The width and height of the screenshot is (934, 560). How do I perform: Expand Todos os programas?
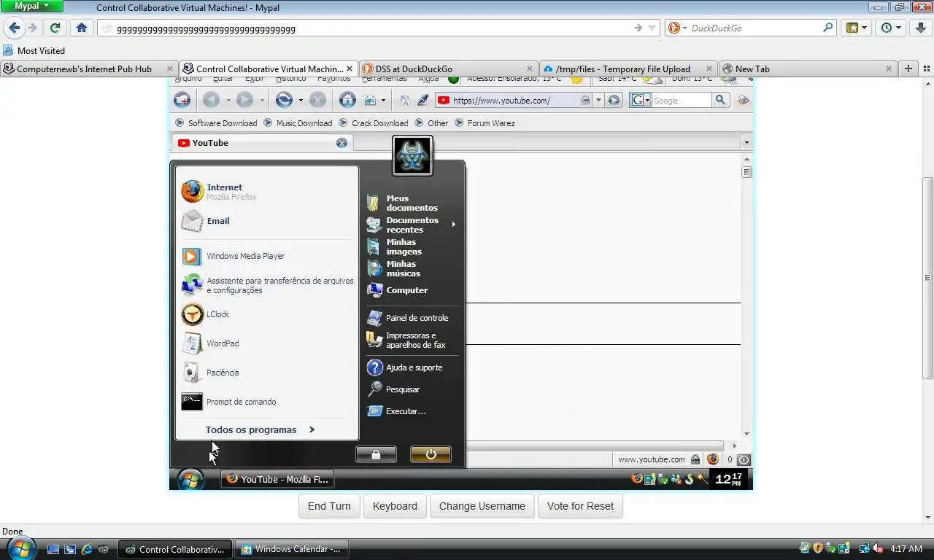pyautogui.click(x=260, y=429)
